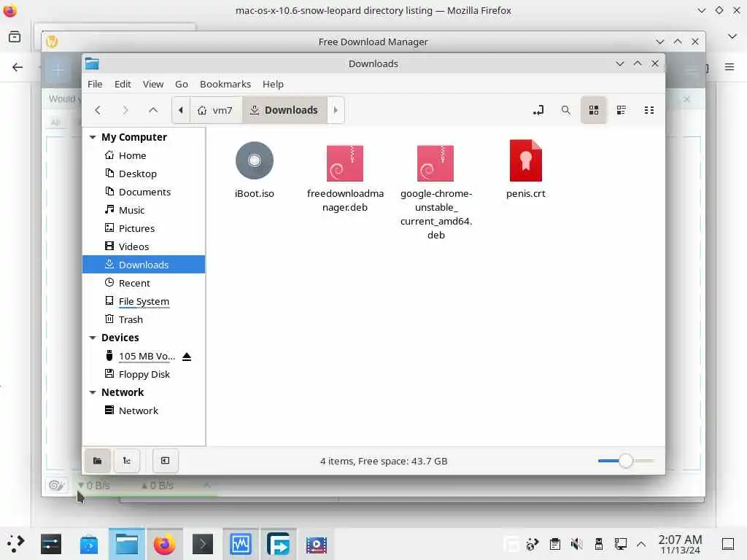This screenshot has height=560, width=747.
Task: Open Music in the sidebar
Action: 144,210
